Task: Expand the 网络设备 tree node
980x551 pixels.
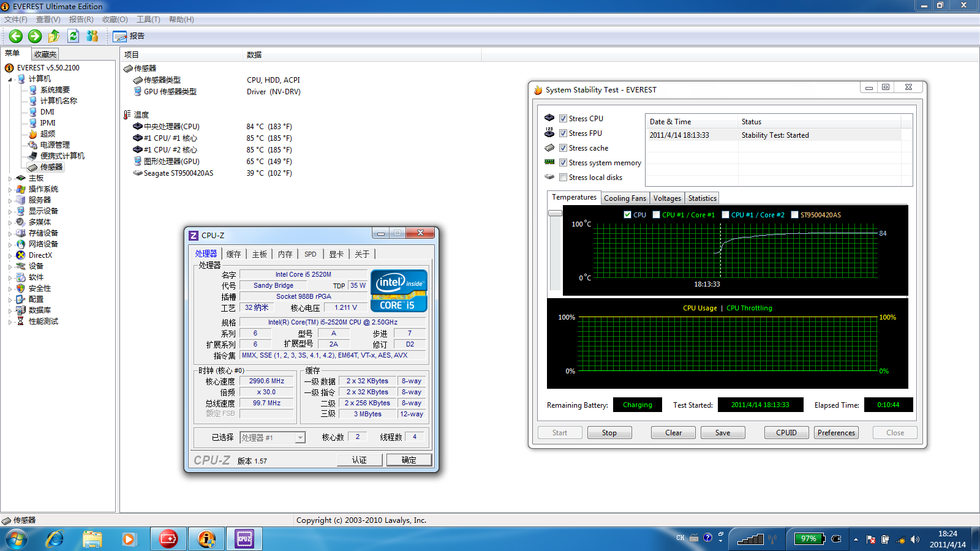Action: (x=10, y=245)
